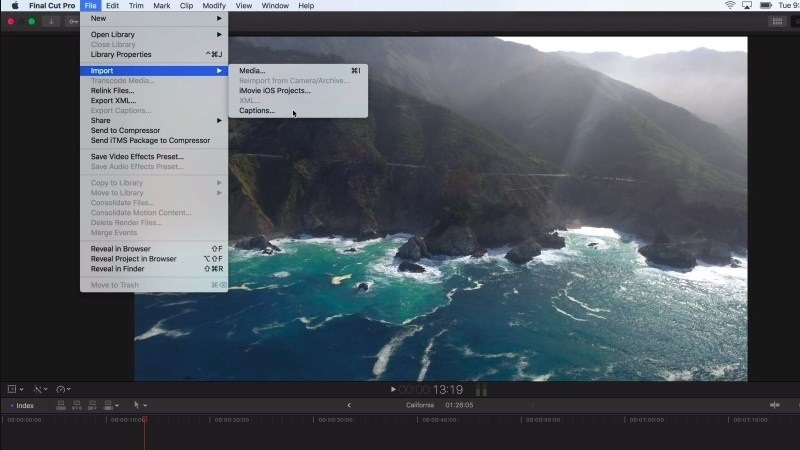800x450 pixels.
Task: Toggle skimming button at timeline right
Action: point(774,405)
